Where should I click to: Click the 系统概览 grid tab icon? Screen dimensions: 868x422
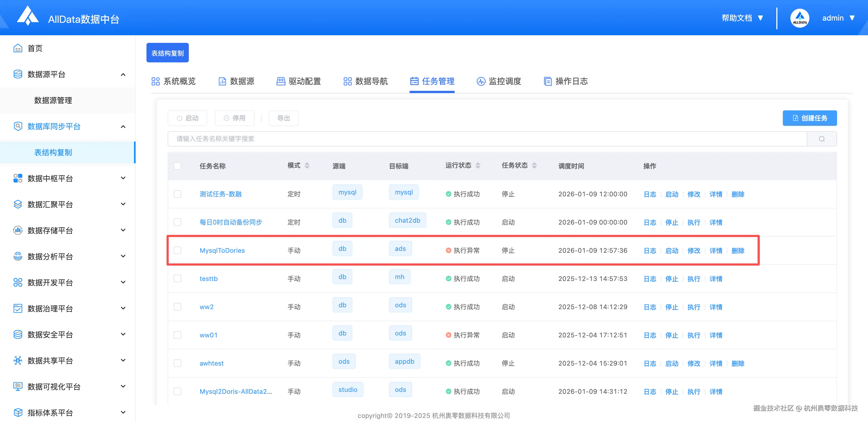click(x=155, y=81)
